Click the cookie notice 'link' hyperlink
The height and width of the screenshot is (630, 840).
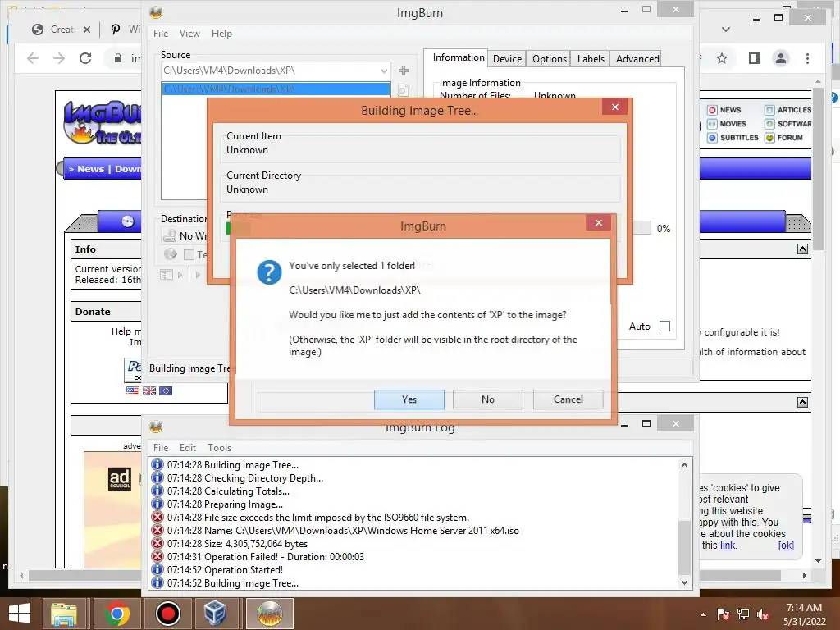(x=728, y=546)
